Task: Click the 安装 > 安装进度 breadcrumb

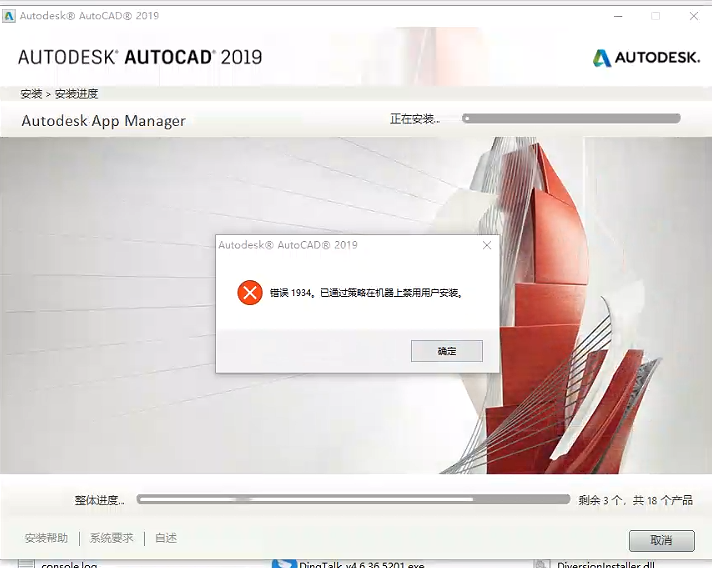Action: coord(59,94)
